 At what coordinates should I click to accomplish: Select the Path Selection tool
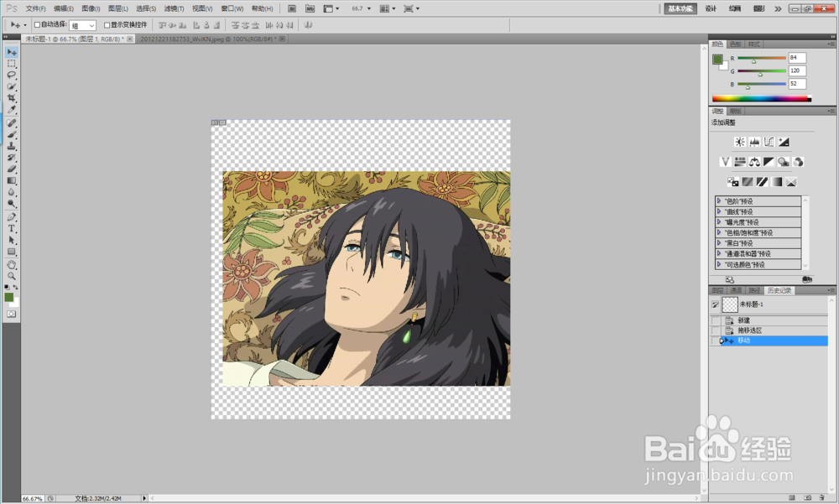click(x=11, y=240)
